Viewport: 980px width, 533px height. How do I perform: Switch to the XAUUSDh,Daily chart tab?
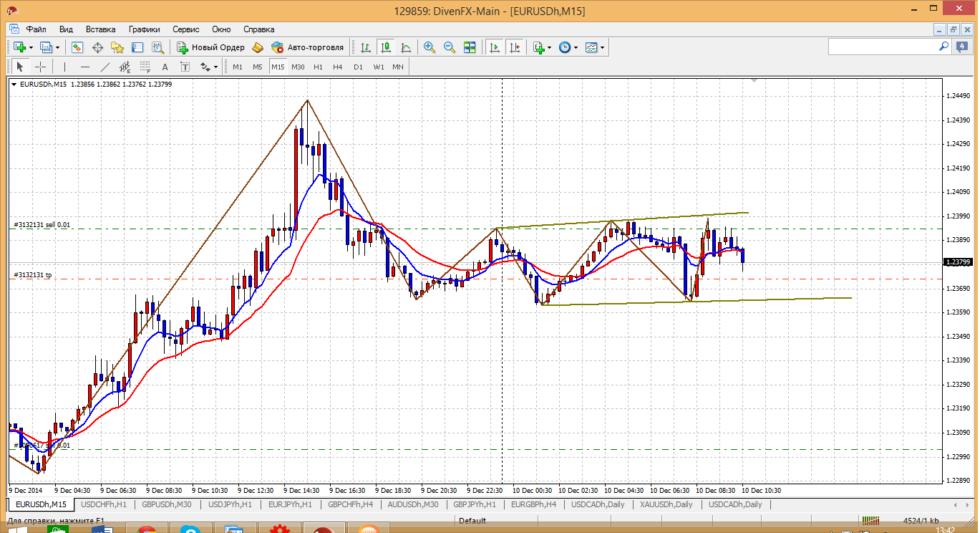[666, 504]
